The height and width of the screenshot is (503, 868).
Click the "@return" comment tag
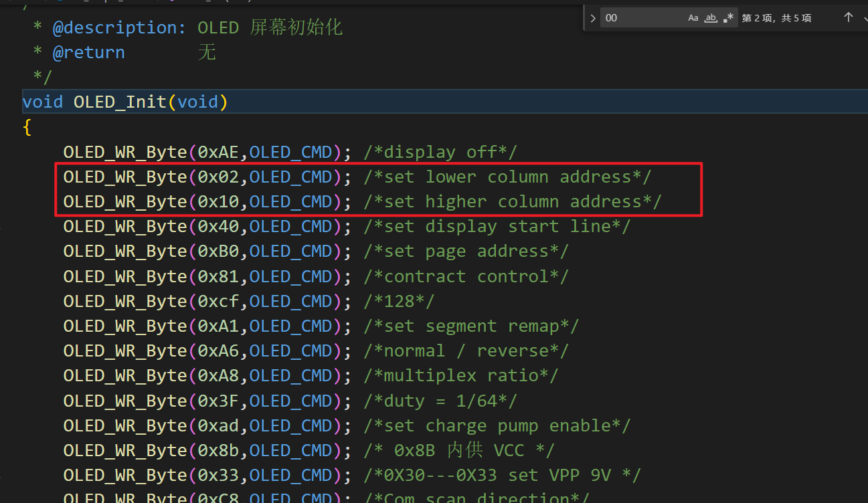pos(89,53)
